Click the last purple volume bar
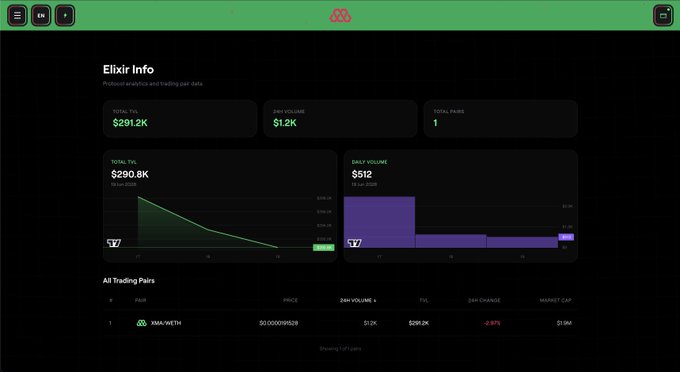This screenshot has width=680, height=372. [x=522, y=242]
